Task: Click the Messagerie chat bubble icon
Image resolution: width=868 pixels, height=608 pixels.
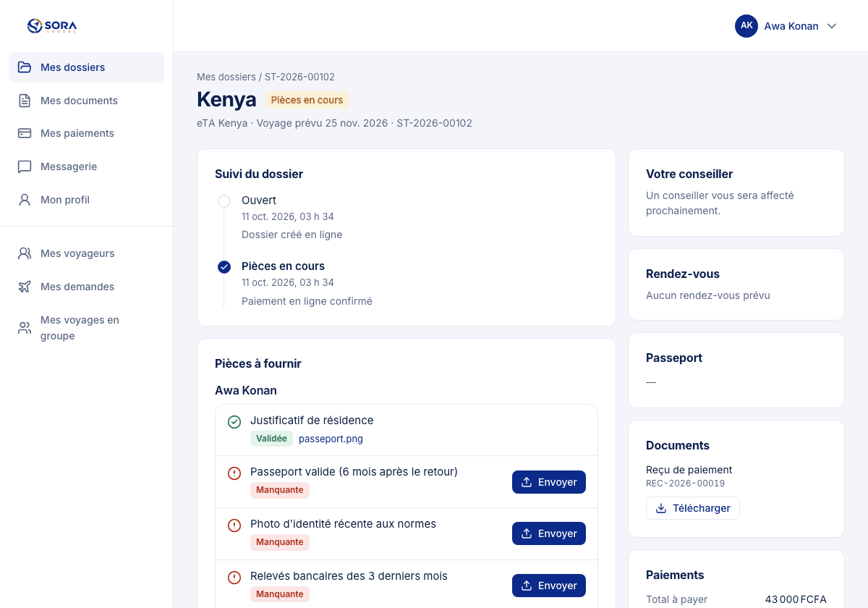Action: [x=25, y=166]
